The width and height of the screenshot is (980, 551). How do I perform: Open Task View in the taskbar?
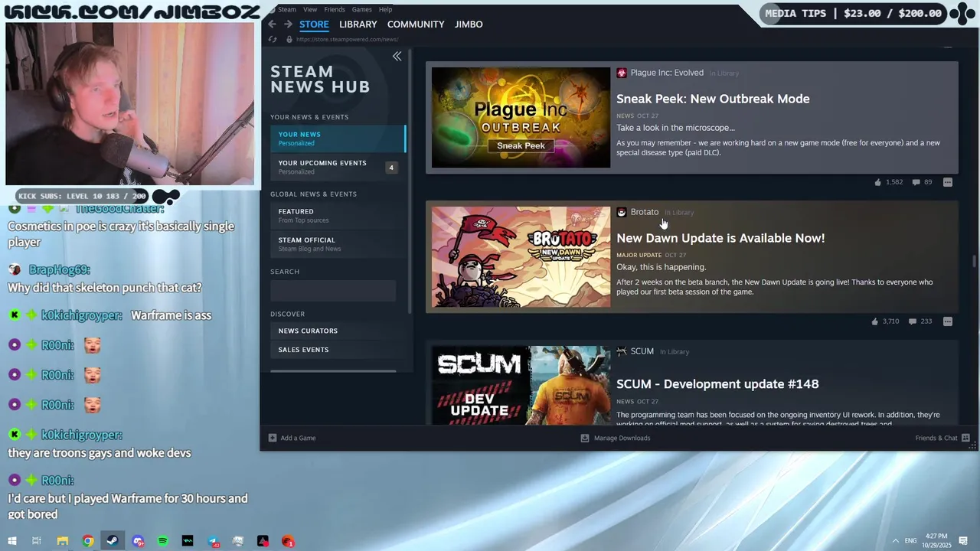[37, 541]
